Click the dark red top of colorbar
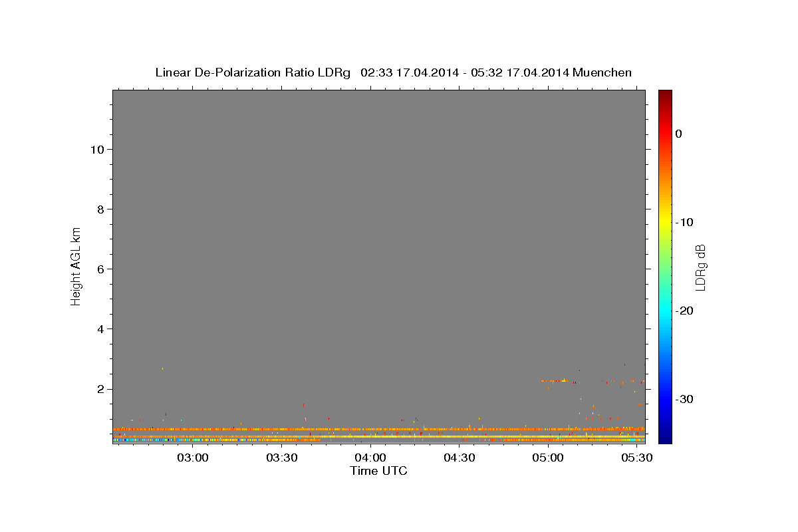798x532 pixels. [665, 94]
